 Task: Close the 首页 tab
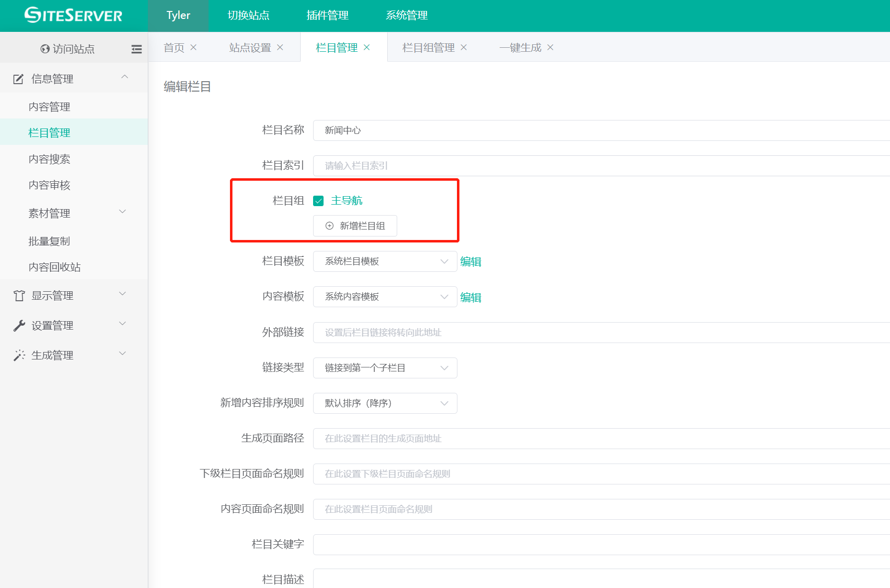click(194, 47)
